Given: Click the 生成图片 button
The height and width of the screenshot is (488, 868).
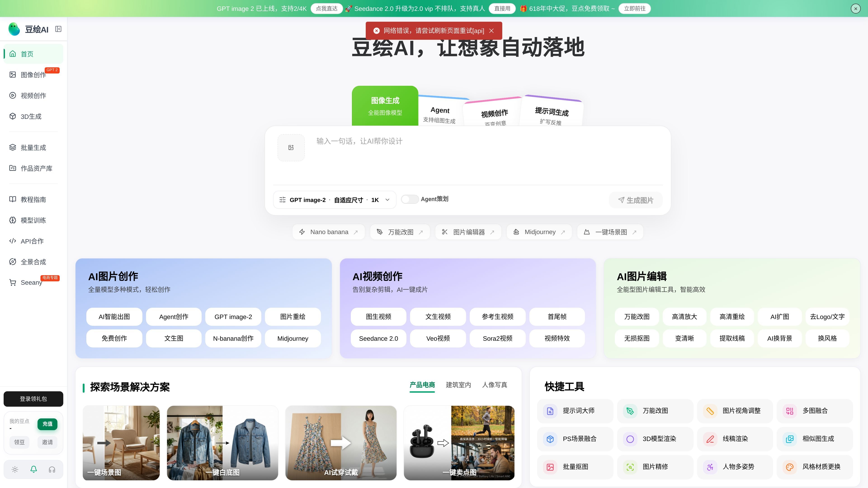Looking at the screenshot, I should [x=635, y=200].
